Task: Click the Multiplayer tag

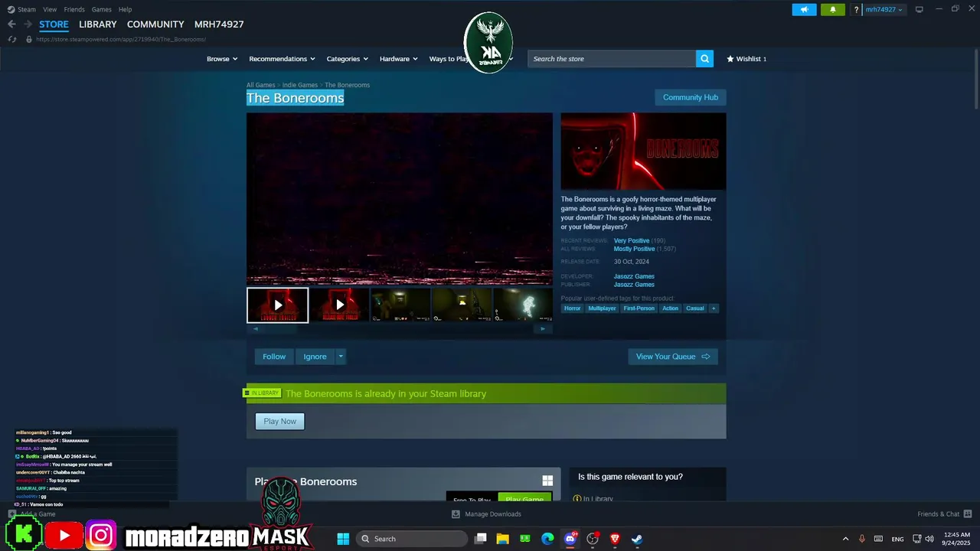Action: coord(602,308)
